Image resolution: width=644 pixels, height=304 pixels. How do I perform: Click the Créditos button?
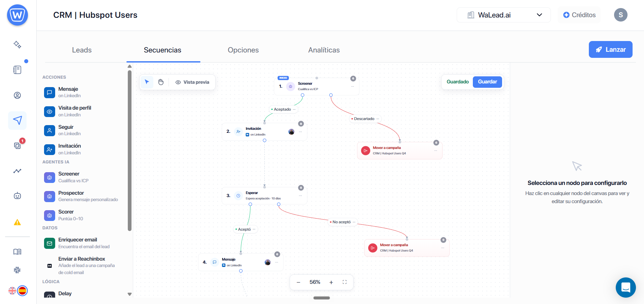click(x=579, y=15)
